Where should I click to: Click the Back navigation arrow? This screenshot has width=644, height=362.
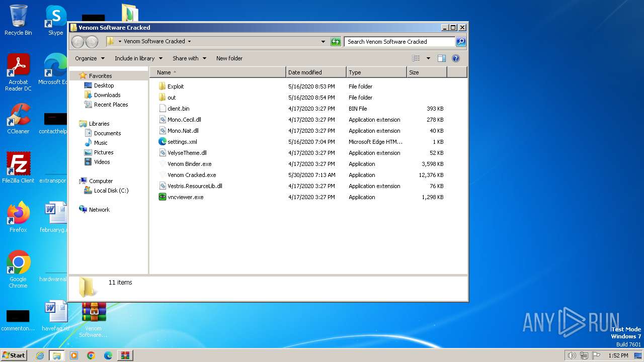click(x=78, y=42)
